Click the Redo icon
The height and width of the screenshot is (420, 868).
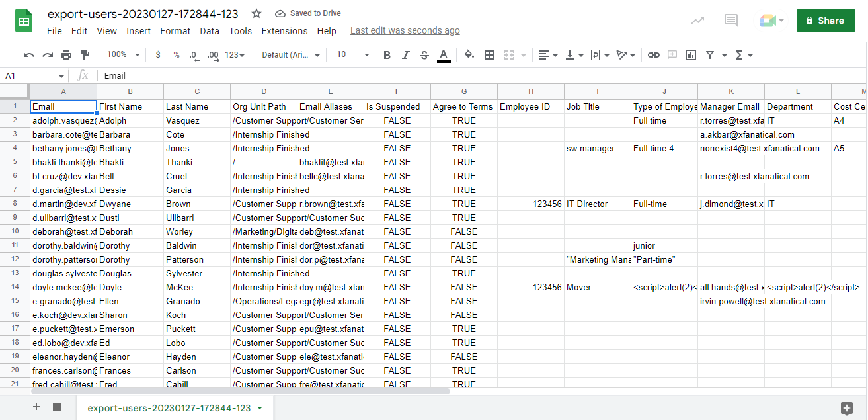[48, 55]
